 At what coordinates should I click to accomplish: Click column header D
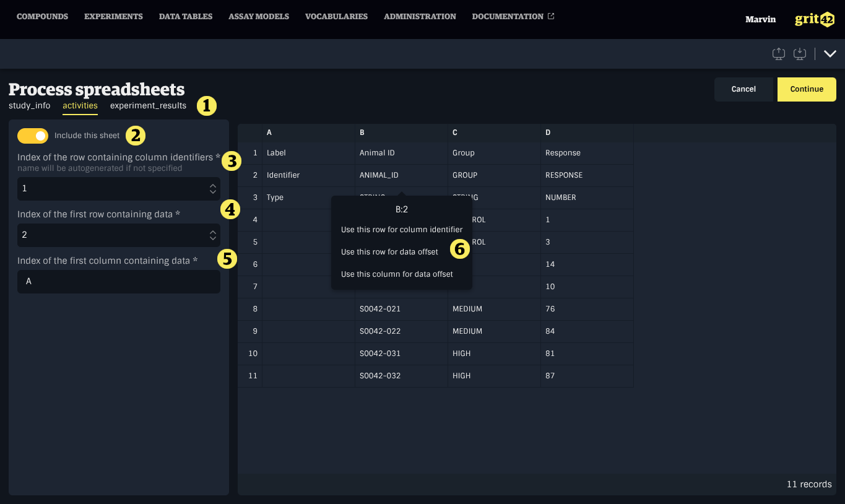tap(587, 133)
